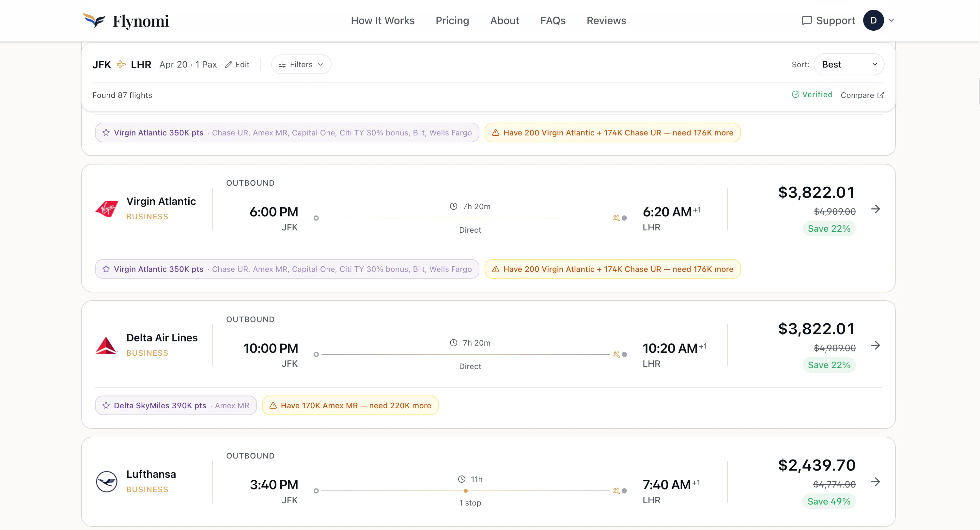The image size is (980, 530).
Task: Click the Virgin Atlantic $3,822.01 price
Action: pyautogui.click(x=817, y=192)
